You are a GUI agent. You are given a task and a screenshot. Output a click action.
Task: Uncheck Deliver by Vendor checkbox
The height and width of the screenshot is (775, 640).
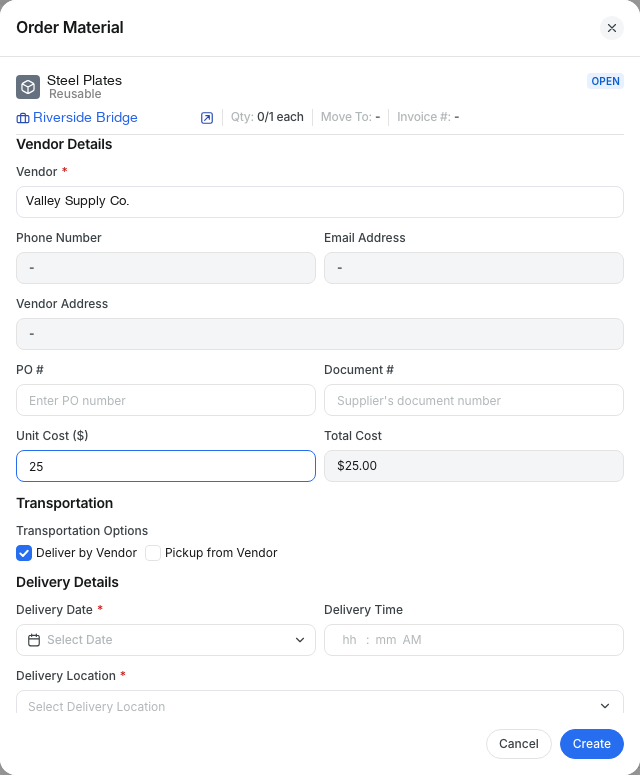point(24,553)
